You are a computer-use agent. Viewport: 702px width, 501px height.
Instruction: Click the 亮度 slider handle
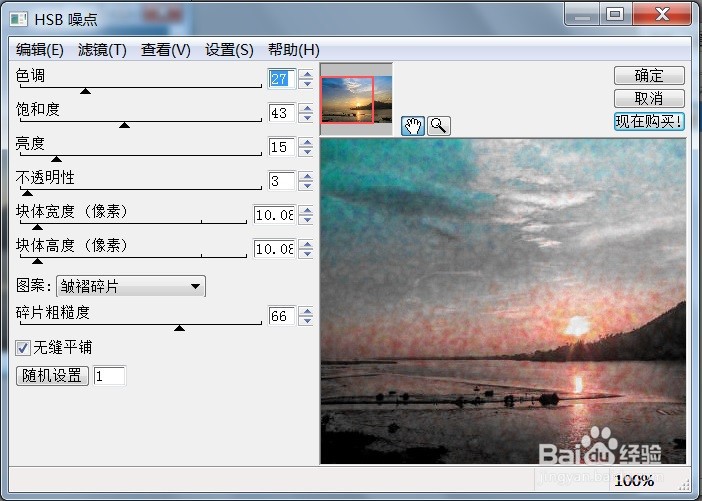click(56, 159)
